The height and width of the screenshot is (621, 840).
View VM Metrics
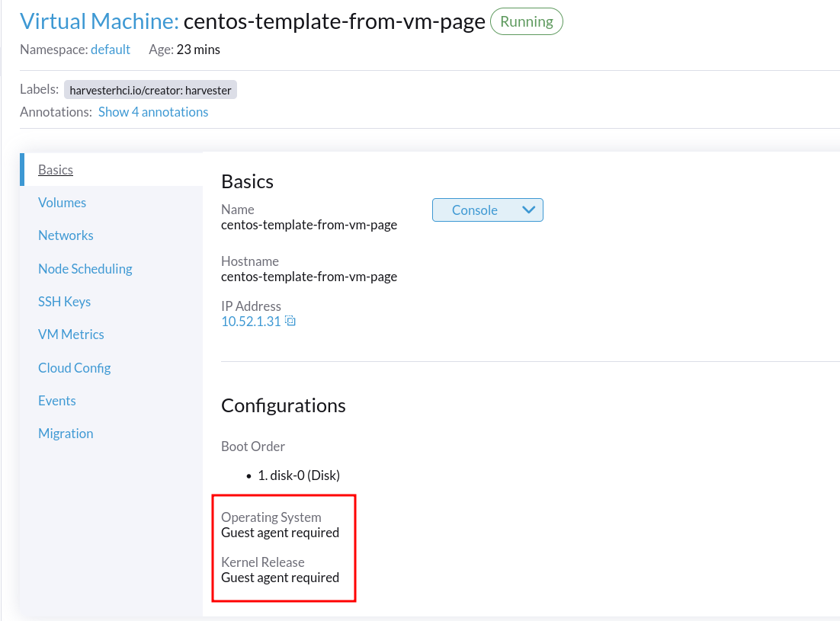(x=71, y=334)
